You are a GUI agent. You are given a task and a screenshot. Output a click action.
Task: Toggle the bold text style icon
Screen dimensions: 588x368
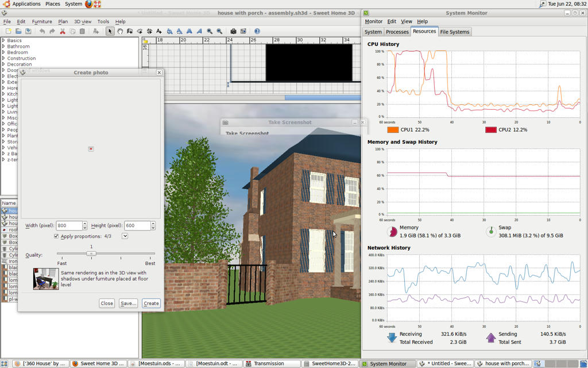point(189,31)
